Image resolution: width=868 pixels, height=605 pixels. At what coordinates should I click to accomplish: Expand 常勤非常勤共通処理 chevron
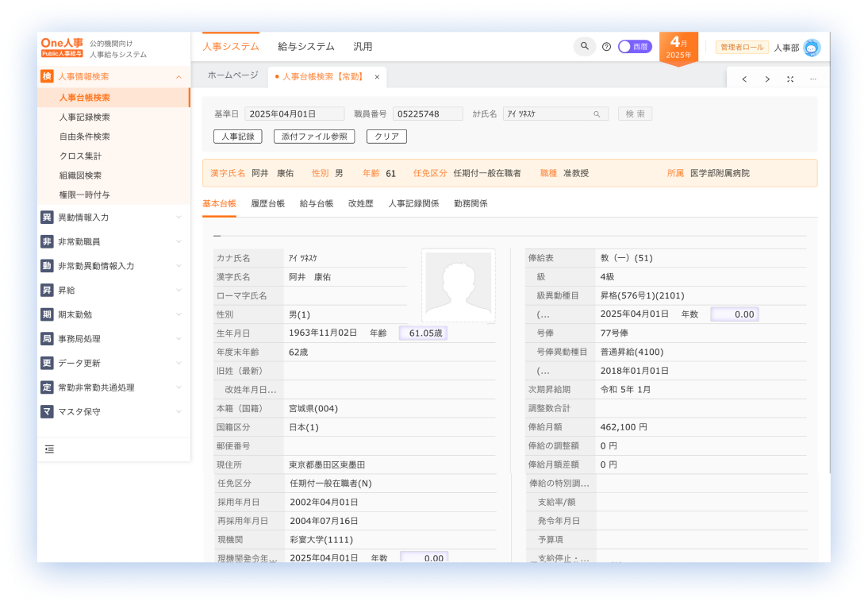179,387
